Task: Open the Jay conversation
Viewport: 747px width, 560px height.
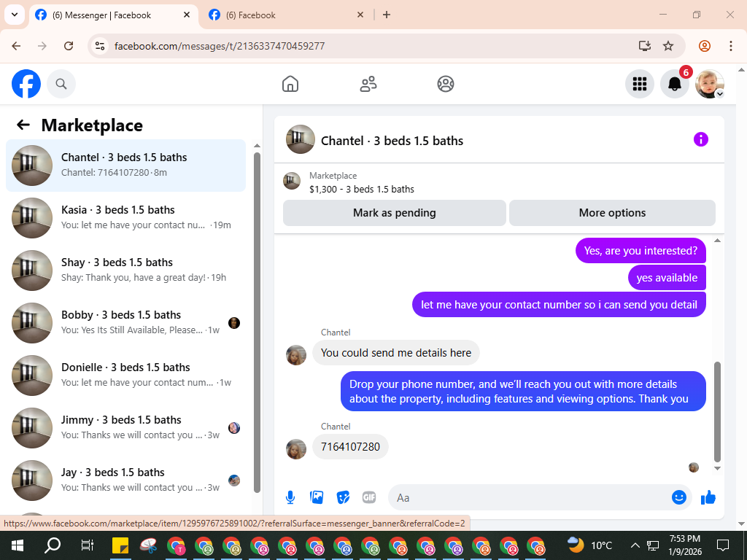Action: pos(125,480)
